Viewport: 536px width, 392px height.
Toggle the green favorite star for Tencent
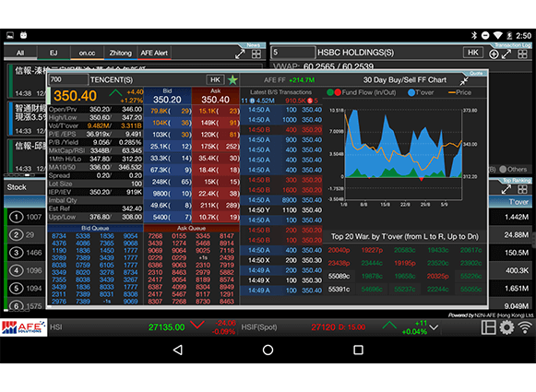click(232, 80)
